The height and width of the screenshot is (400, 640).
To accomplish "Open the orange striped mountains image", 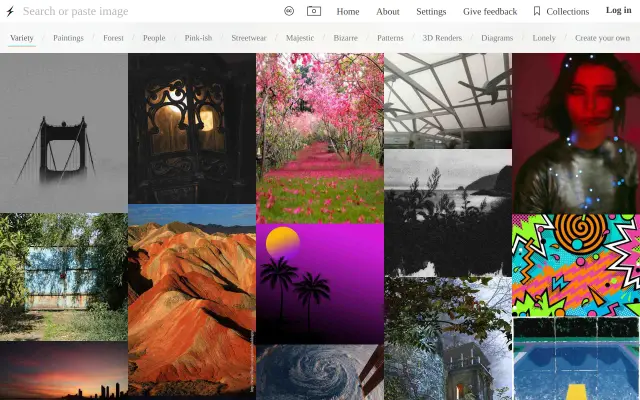I will tap(192, 300).
